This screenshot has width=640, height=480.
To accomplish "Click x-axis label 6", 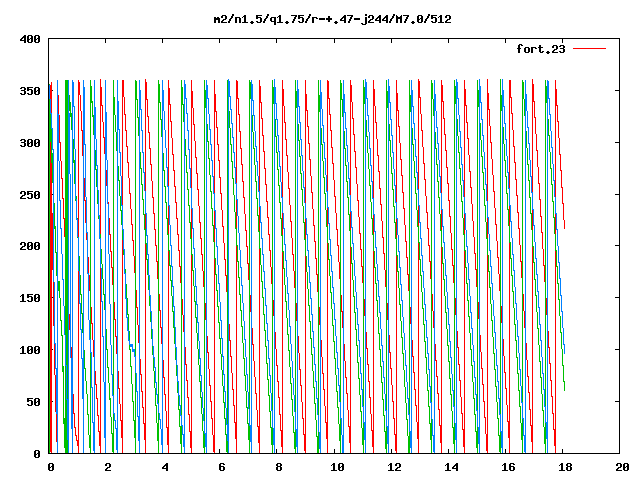I will coord(222,467).
